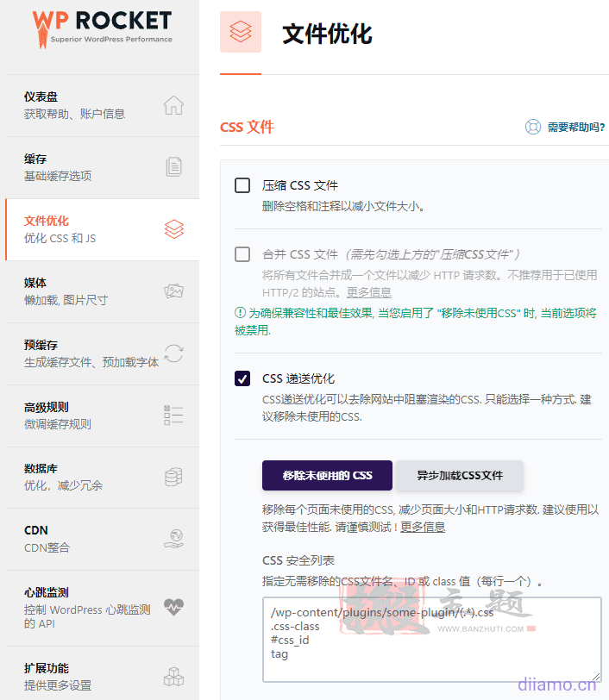Screen dimensions: 609x700
Task: Click the add-ons cubes icon
Action: coord(173,677)
